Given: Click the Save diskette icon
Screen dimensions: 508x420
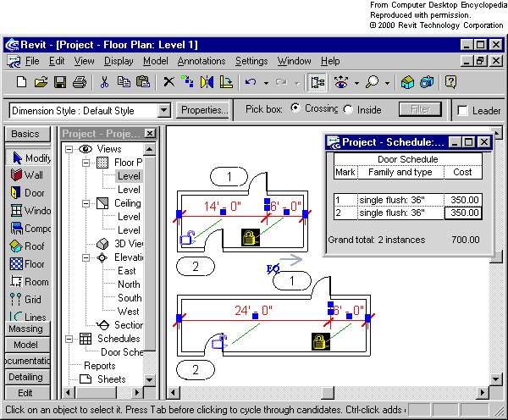Looking at the screenshot, I should point(60,82).
